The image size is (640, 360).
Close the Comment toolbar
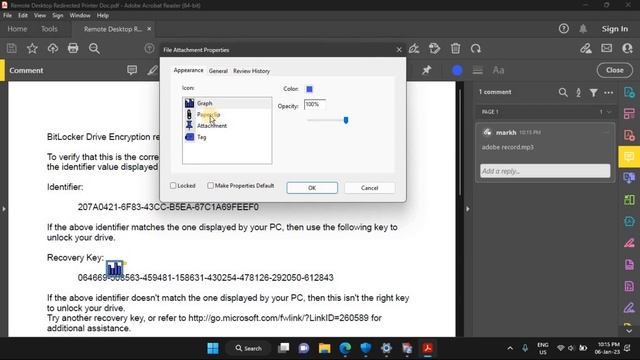tap(615, 70)
